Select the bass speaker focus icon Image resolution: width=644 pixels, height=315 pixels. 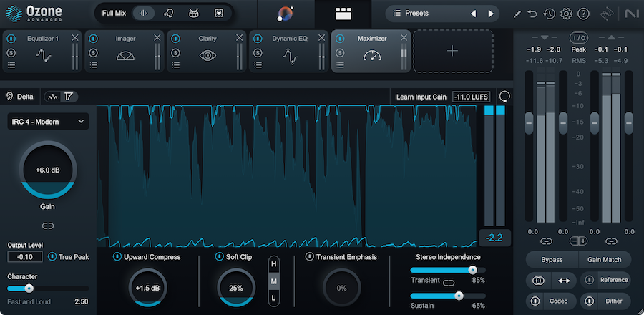pyautogui.click(x=218, y=13)
